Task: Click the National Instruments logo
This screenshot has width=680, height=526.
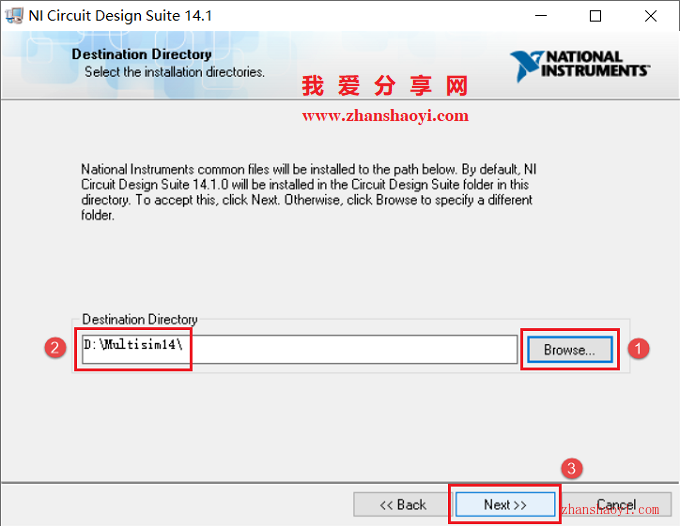Action: tap(580, 65)
